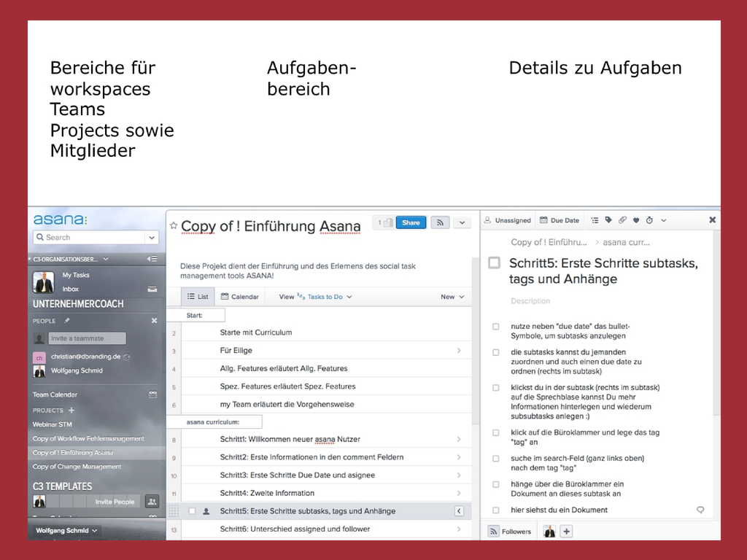The image size is (747, 560).
Task: Click the project members count icon
Action: (x=385, y=222)
